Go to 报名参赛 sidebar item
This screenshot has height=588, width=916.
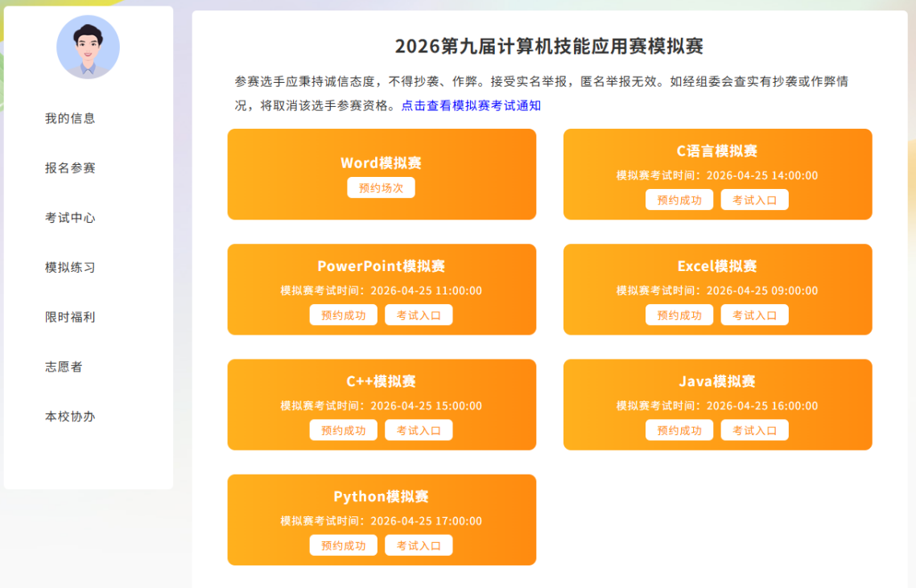pos(70,168)
